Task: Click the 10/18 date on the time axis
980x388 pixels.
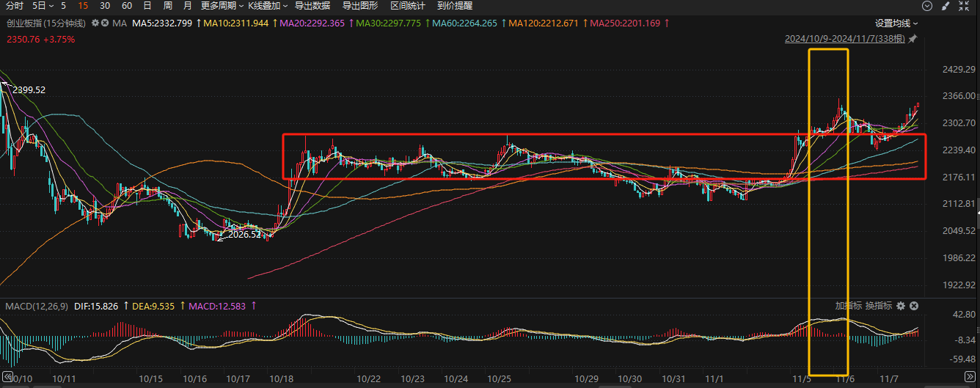Action: [282, 379]
